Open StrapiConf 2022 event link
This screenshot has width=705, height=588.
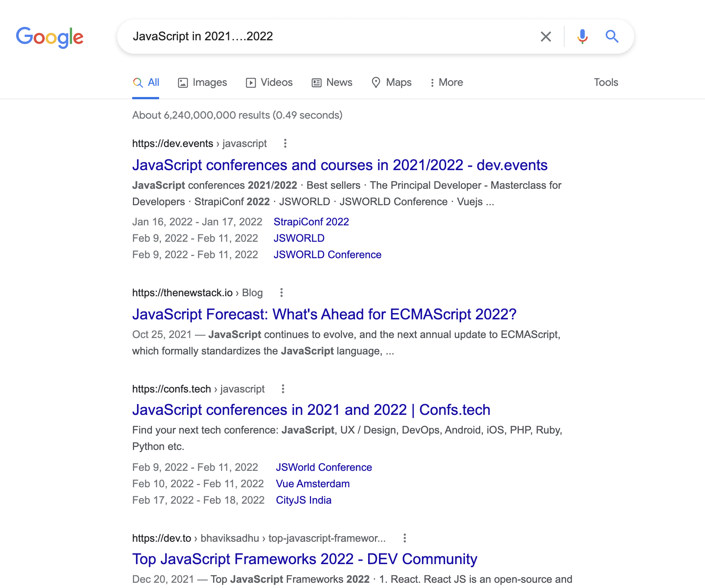tap(311, 222)
